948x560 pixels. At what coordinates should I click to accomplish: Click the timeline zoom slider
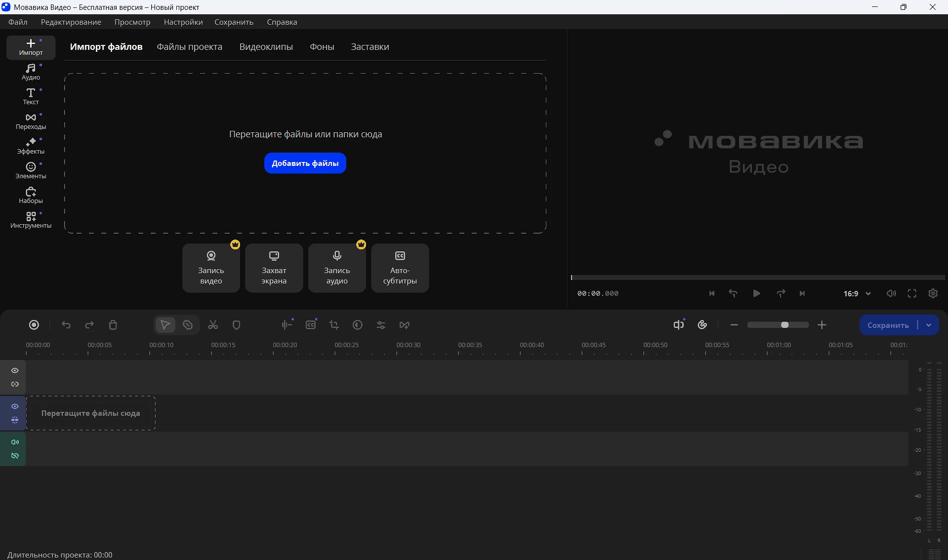778,325
